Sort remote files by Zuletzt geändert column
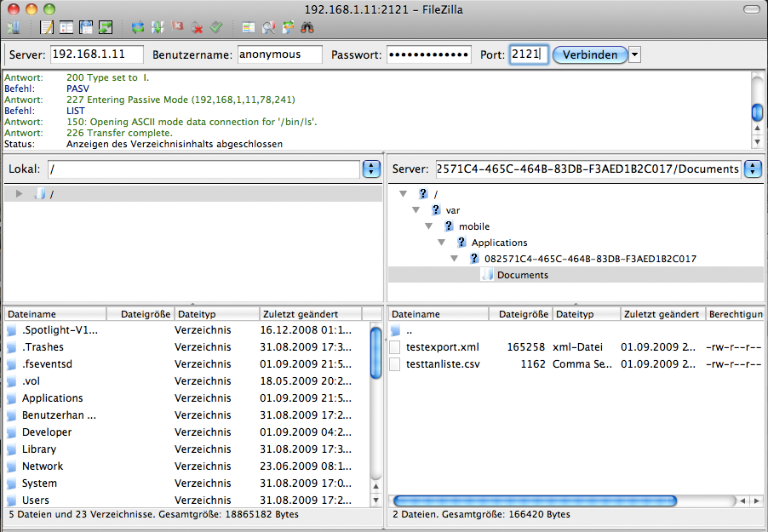 (x=663, y=314)
